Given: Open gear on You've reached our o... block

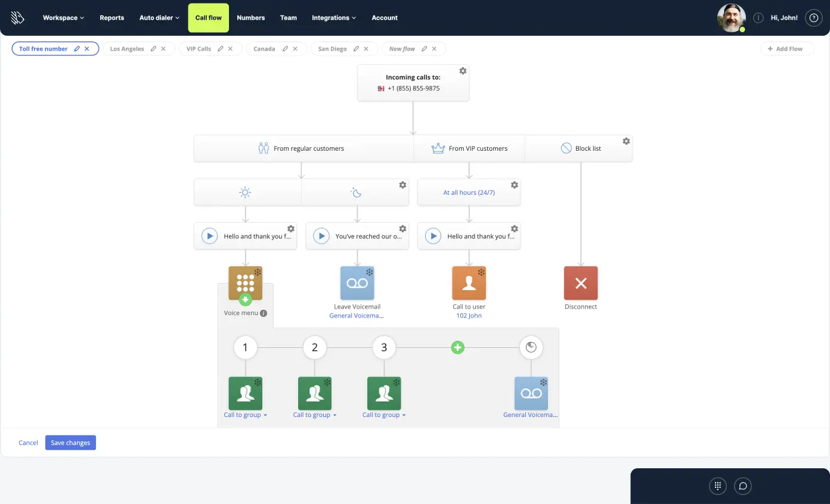Looking at the screenshot, I should (402, 229).
